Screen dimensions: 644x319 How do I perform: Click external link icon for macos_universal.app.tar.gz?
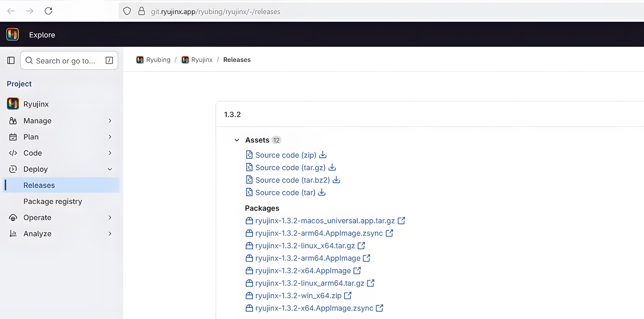(401, 220)
